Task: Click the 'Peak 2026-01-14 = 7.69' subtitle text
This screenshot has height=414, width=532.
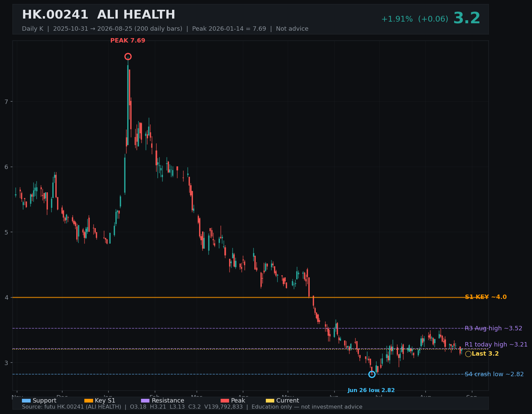Action: [229, 29]
